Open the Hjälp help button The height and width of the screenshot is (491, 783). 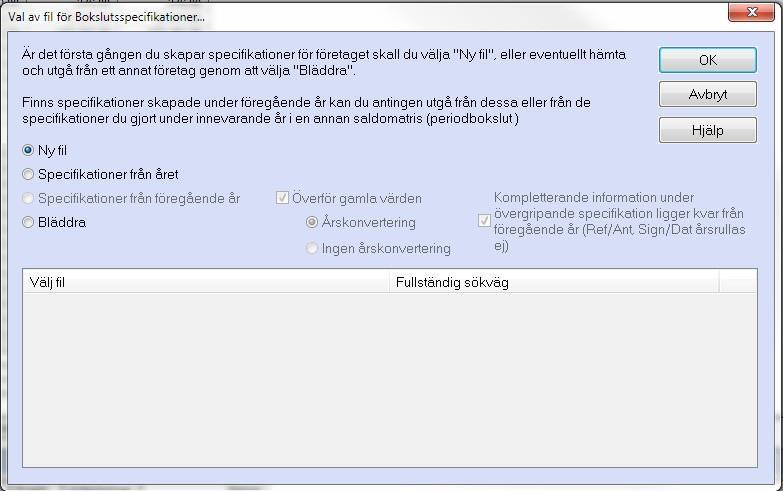[x=708, y=130]
